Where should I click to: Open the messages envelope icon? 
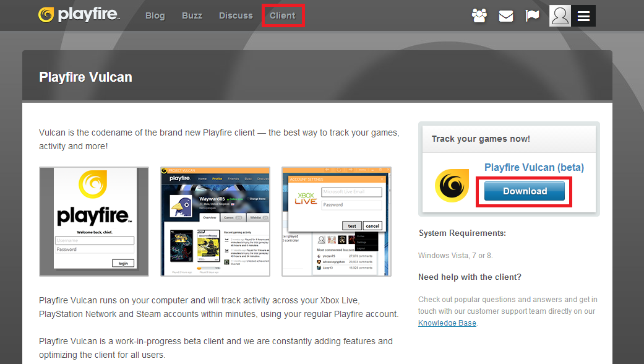[505, 16]
